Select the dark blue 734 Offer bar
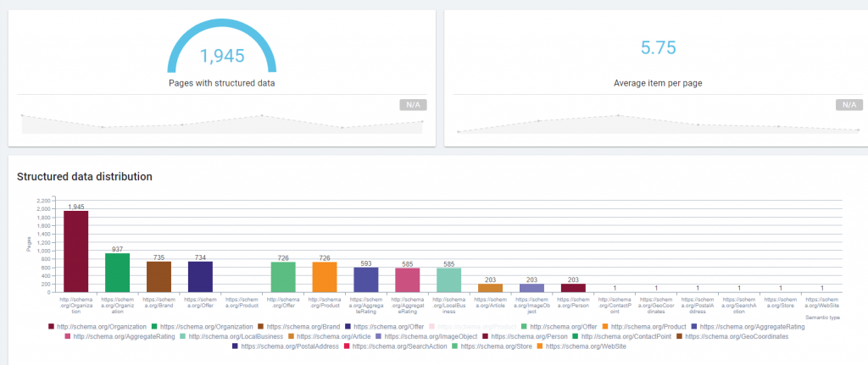Image resolution: width=868 pixels, height=365 pixels. pyautogui.click(x=200, y=277)
